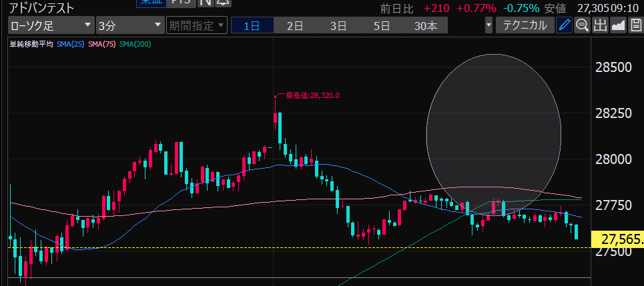Select the 30本 range tab
644x286 pixels.
(x=426, y=26)
